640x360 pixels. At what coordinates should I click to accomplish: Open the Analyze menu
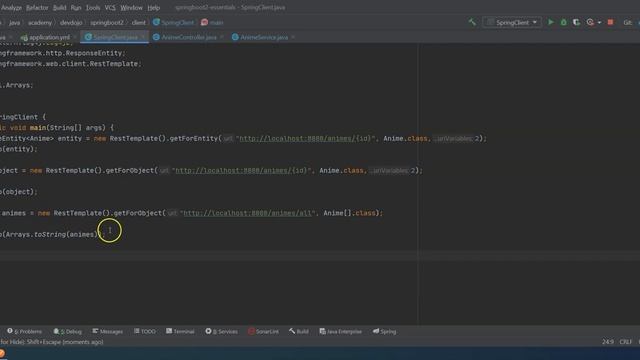tap(11, 8)
